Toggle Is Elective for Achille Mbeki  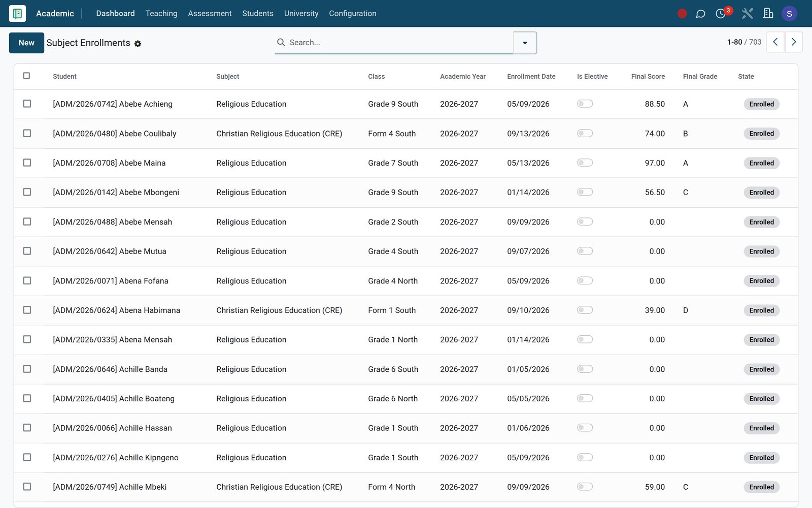point(585,487)
